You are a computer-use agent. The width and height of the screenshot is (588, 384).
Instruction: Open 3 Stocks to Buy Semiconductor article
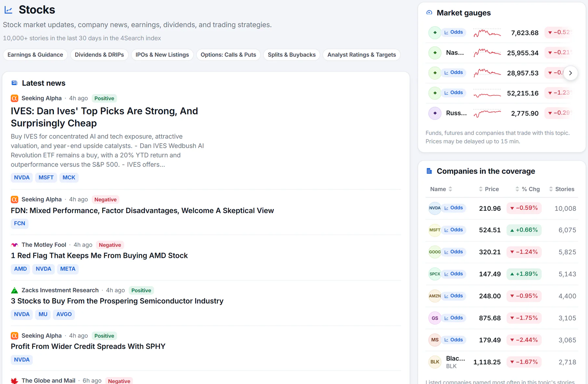pyautogui.click(x=117, y=301)
